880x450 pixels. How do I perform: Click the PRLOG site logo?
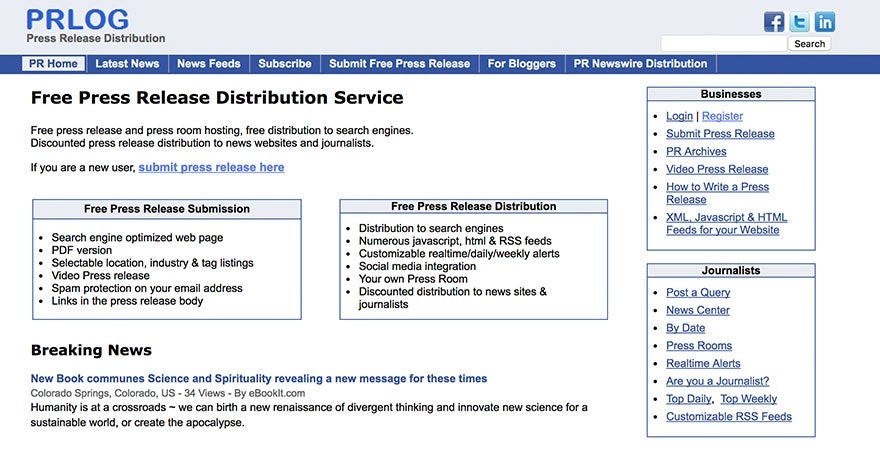(x=77, y=20)
